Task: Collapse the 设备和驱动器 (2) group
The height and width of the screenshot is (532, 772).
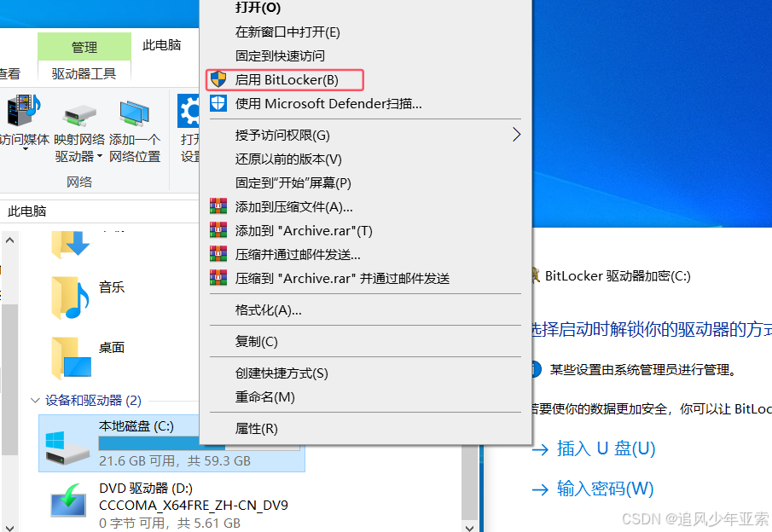Action: pyautogui.click(x=35, y=400)
